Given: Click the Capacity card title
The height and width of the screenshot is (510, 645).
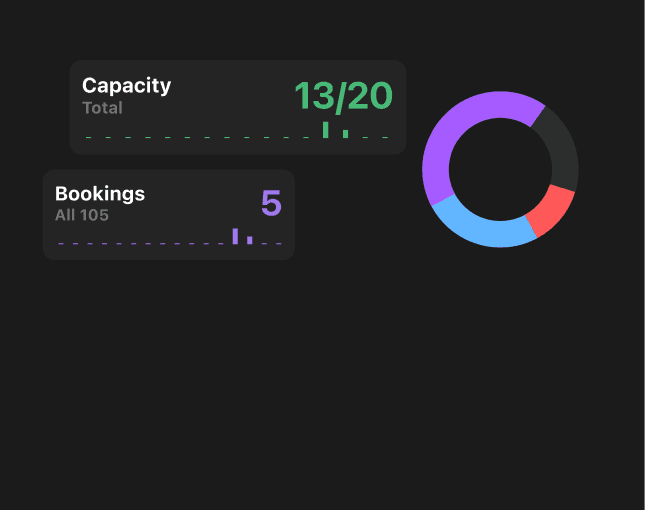Looking at the screenshot, I should (x=126, y=86).
